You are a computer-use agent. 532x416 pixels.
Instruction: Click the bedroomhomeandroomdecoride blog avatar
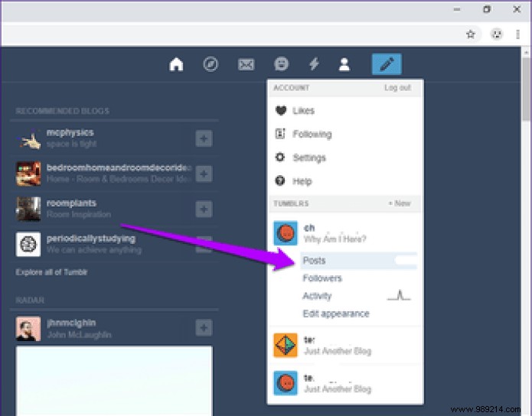click(x=28, y=174)
